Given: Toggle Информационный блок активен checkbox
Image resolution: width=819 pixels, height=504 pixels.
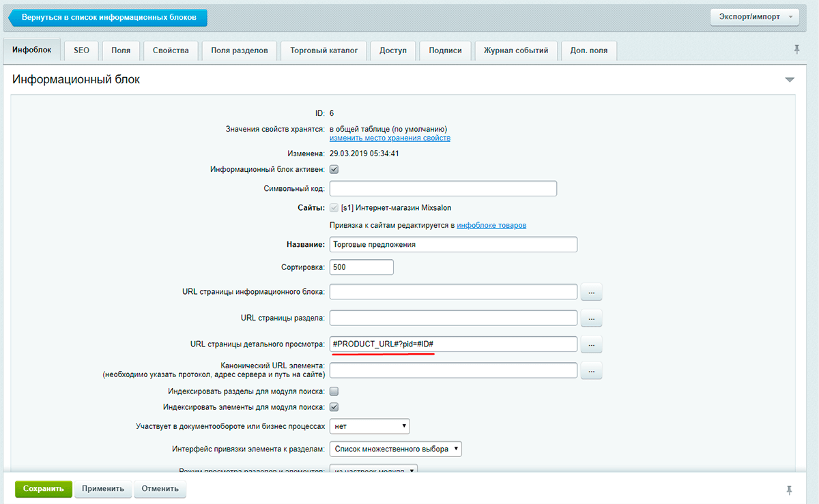Looking at the screenshot, I should [334, 169].
